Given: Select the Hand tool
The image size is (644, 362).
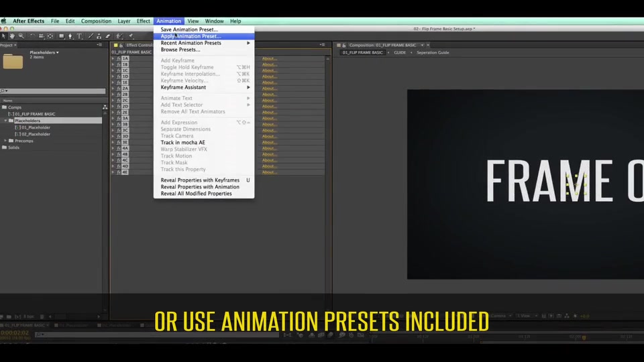Looking at the screenshot, I should click(12, 36).
